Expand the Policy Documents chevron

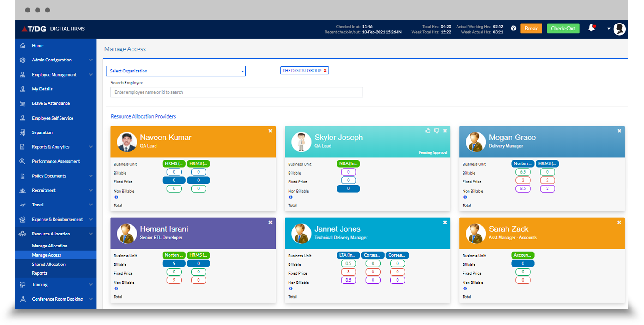tap(91, 176)
